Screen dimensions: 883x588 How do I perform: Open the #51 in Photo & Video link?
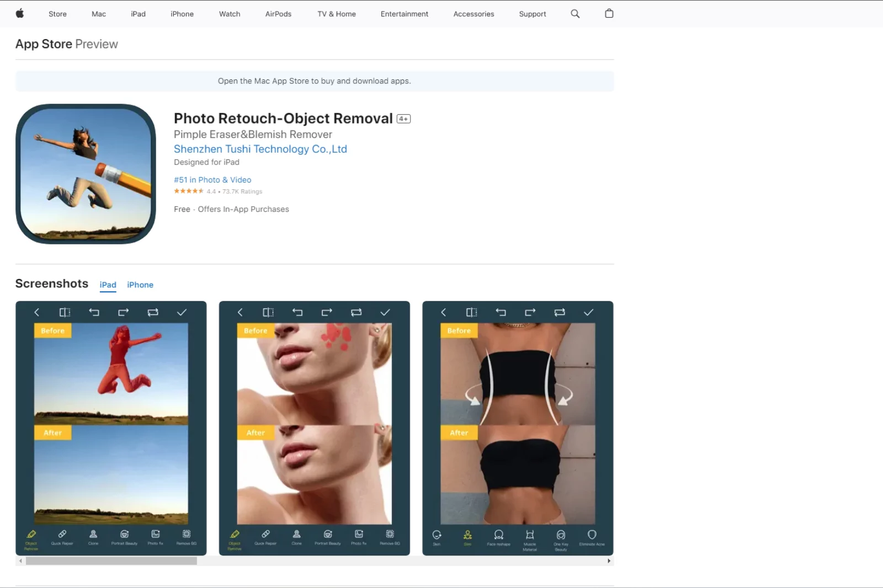(x=212, y=180)
